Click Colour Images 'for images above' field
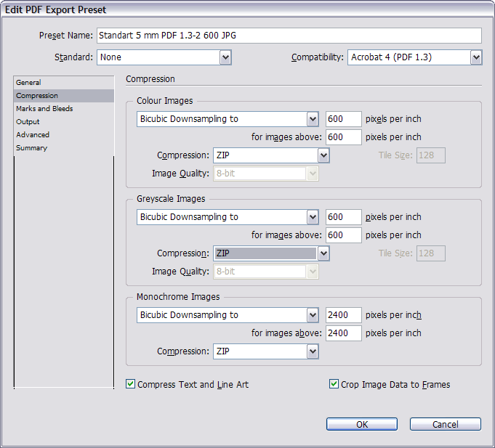 pyautogui.click(x=344, y=137)
